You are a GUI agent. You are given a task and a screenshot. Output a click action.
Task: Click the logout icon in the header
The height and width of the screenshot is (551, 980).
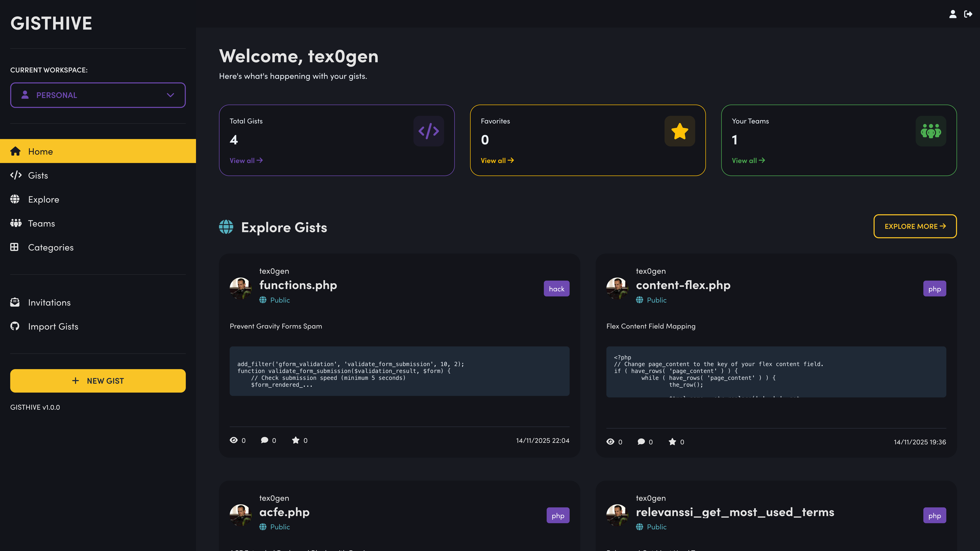coord(968,14)
